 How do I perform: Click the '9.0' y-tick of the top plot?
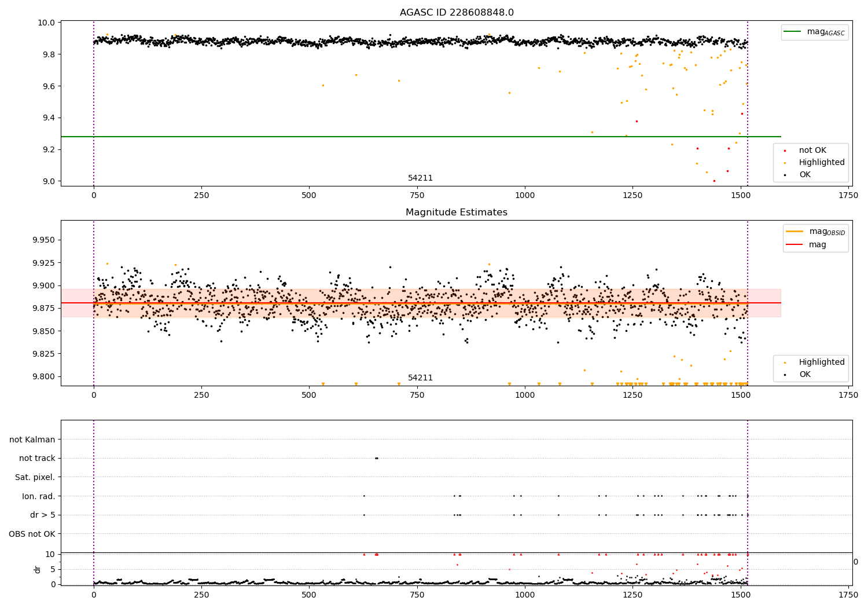click(49, 181)
